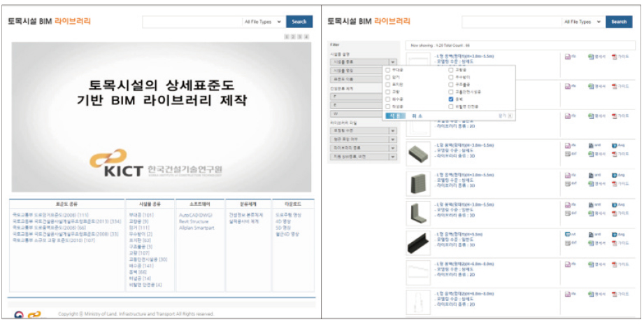Screen dimensions: 644x324
Task: Download smt file in flat gray block row
Action: pos(594,146)
